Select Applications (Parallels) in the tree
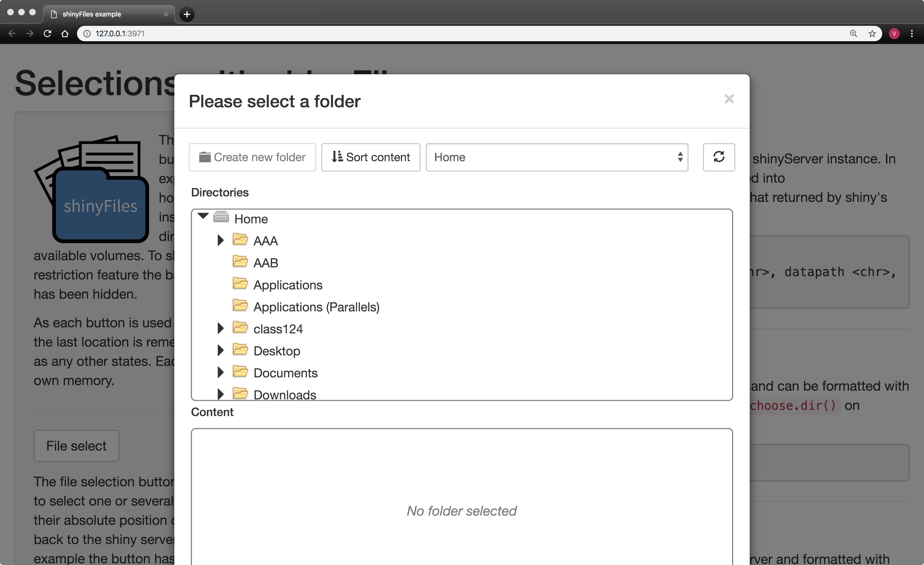Image resolution: width=924 pixels, height=565 pixels. coord(317,306)
